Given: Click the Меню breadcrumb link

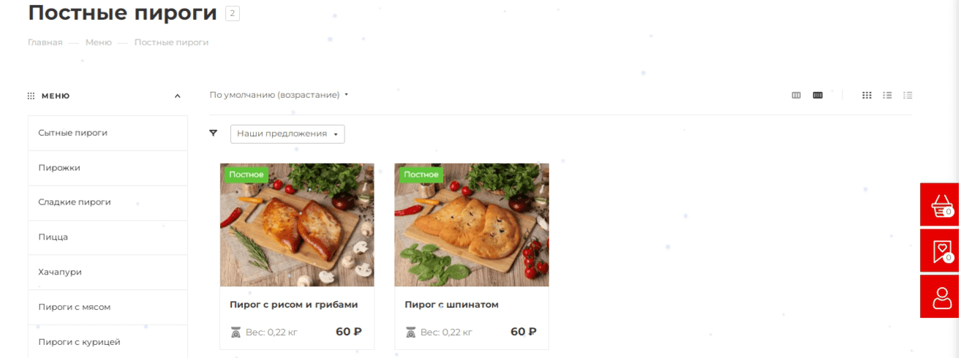Looking at the screenshot, I should coord(99,42).
